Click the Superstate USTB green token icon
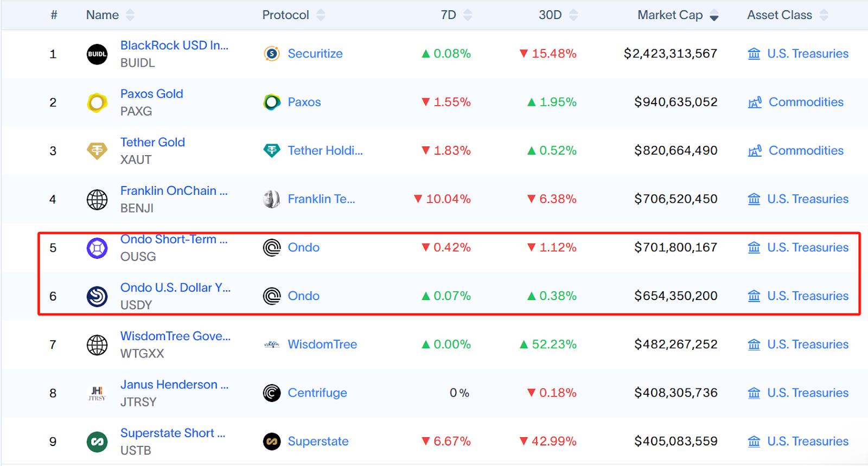This screenshot has width=868, height=466. click(x=97, y=442)
